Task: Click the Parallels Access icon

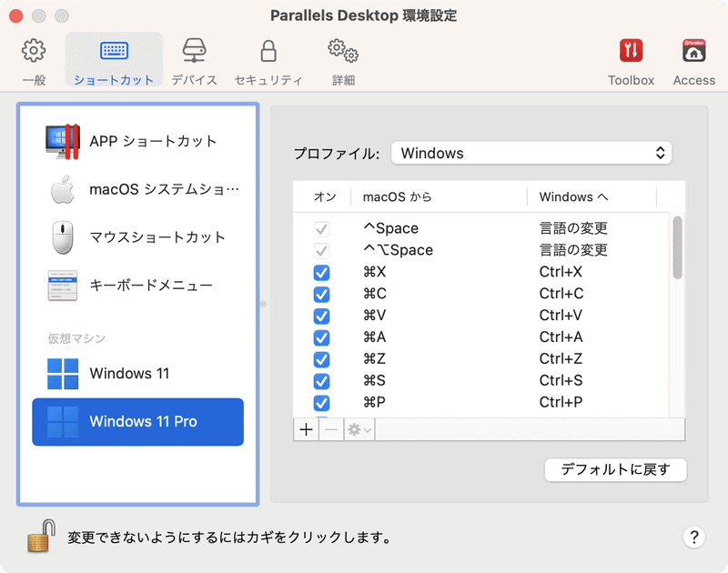Action: (693, 56)
